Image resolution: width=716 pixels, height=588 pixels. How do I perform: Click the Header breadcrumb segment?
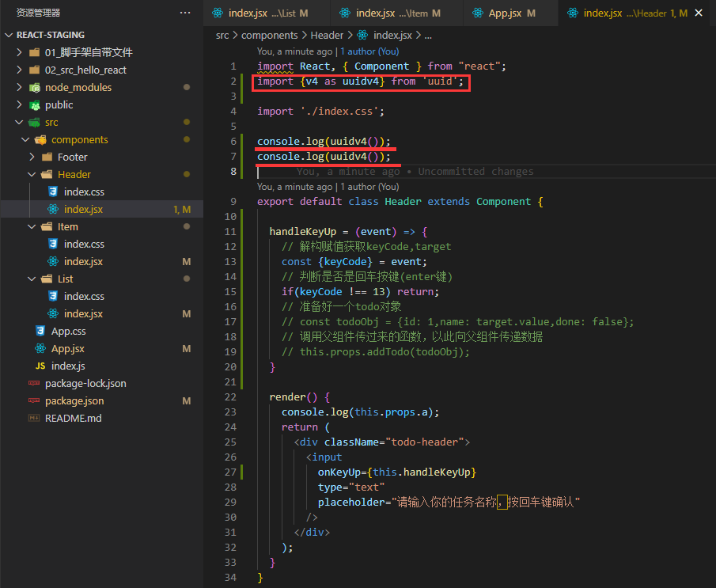(x=327, y=35)
